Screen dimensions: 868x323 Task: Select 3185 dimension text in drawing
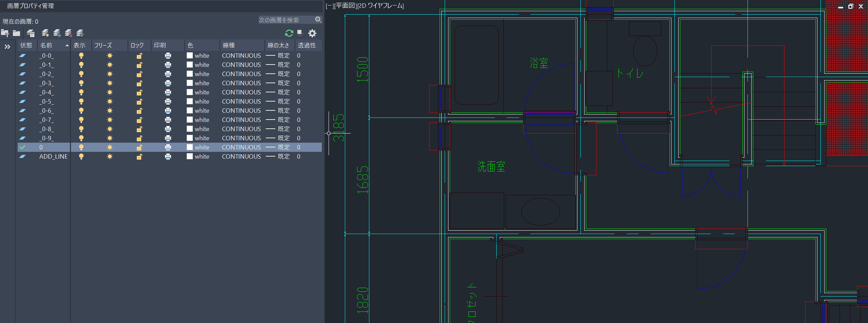[338, 128]
